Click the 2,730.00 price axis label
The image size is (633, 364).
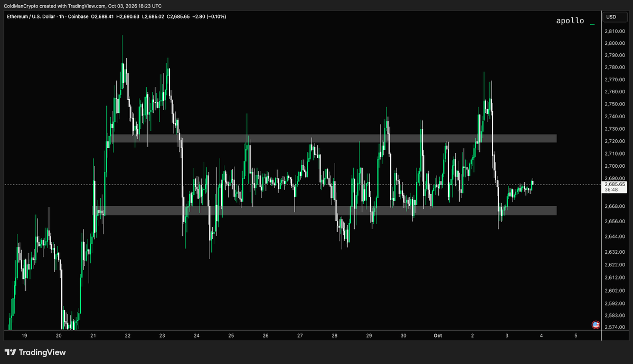click(x=615, y=129)
